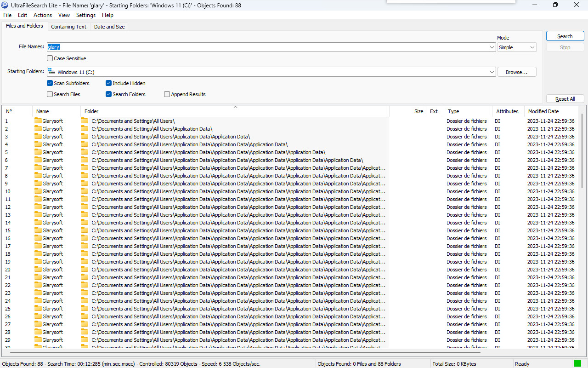The image size is (588, 368).
Task: Click the path folder icon in row 18
Action: click(x=85, y=254)
